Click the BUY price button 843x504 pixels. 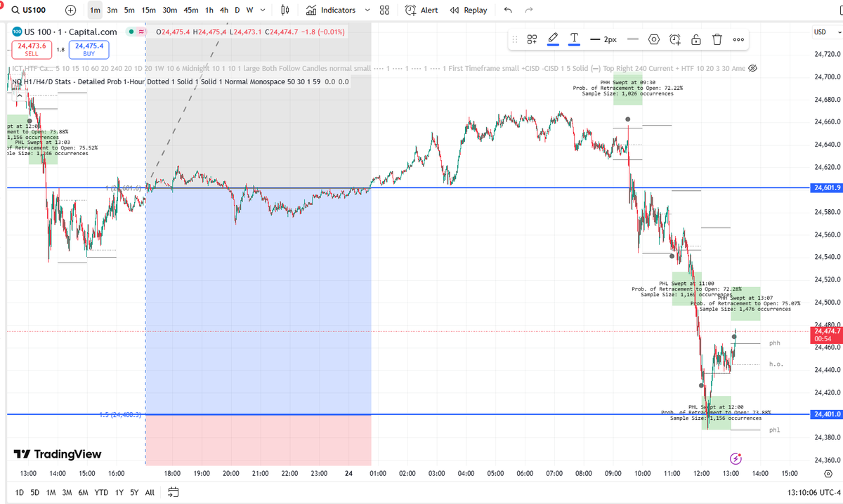pos(89,48)
